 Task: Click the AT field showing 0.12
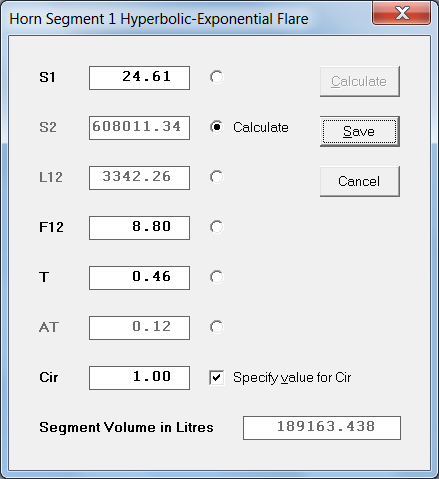click(139, 328)
